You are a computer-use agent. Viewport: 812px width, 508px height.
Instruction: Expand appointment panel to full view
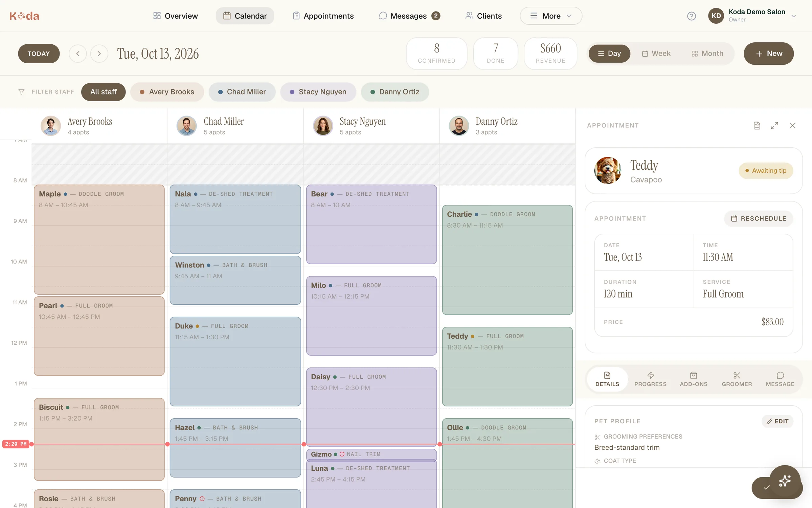click(x=774, y=126)
